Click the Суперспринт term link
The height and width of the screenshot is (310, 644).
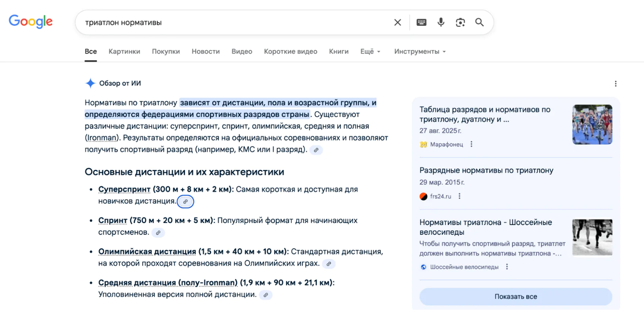click(124, 189)
